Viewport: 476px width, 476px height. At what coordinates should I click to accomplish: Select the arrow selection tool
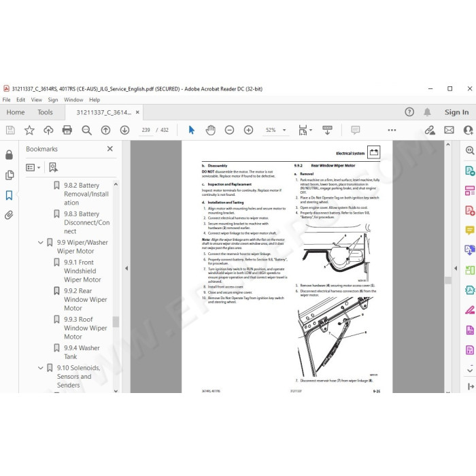click(192, 131)
